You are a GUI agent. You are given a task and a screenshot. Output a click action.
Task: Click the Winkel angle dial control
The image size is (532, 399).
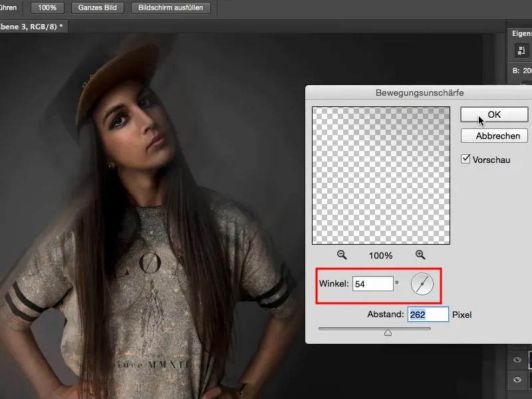click(x=424, y=284)
